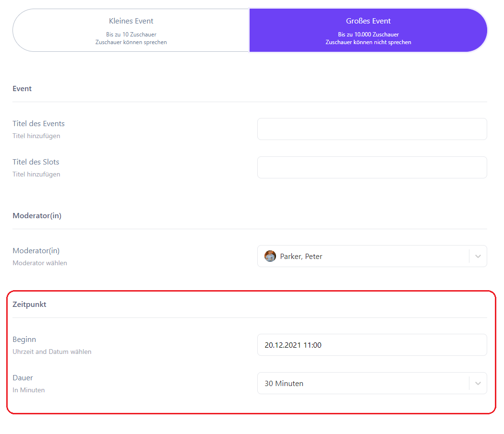Click the Moderator wählen hint text
This screenshot has height=434, width=504.
pos(40,263)
